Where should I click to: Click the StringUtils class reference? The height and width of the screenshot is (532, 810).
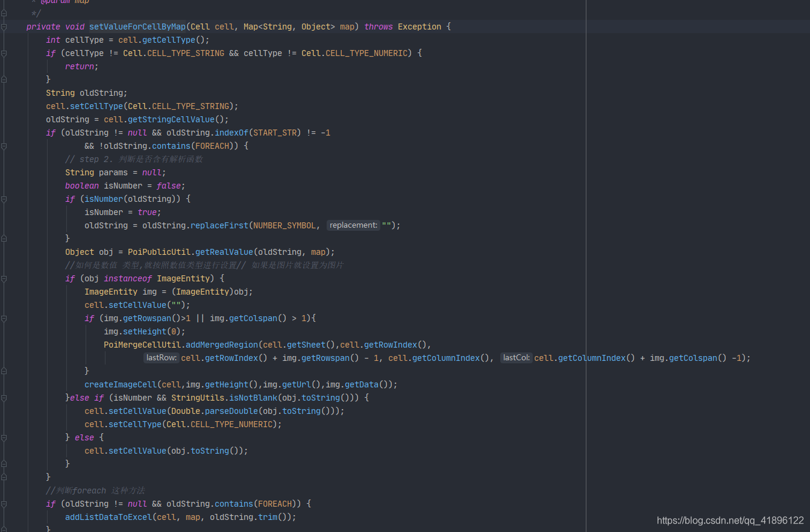coord(198,398)
